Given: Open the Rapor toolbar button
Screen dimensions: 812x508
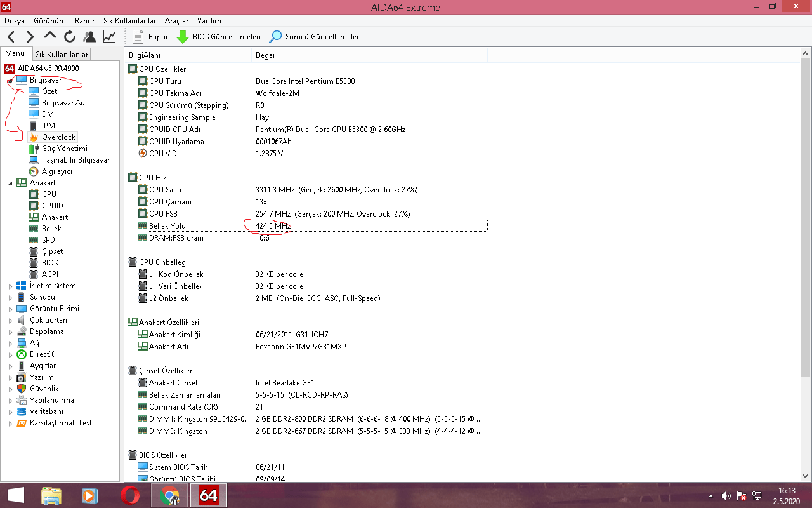Looking at the screenshot, I should pyautogui.click(x=150, y=37).
